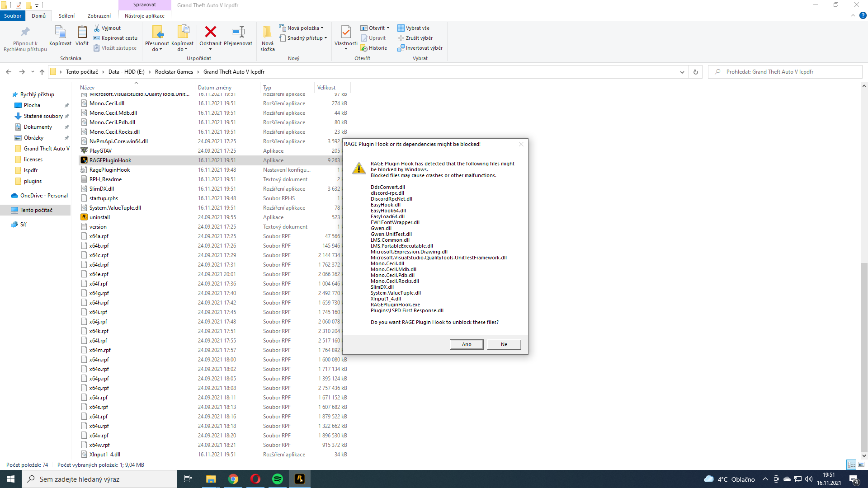
Task: Create folder with Nová složka icon
Action: [267, 33]
